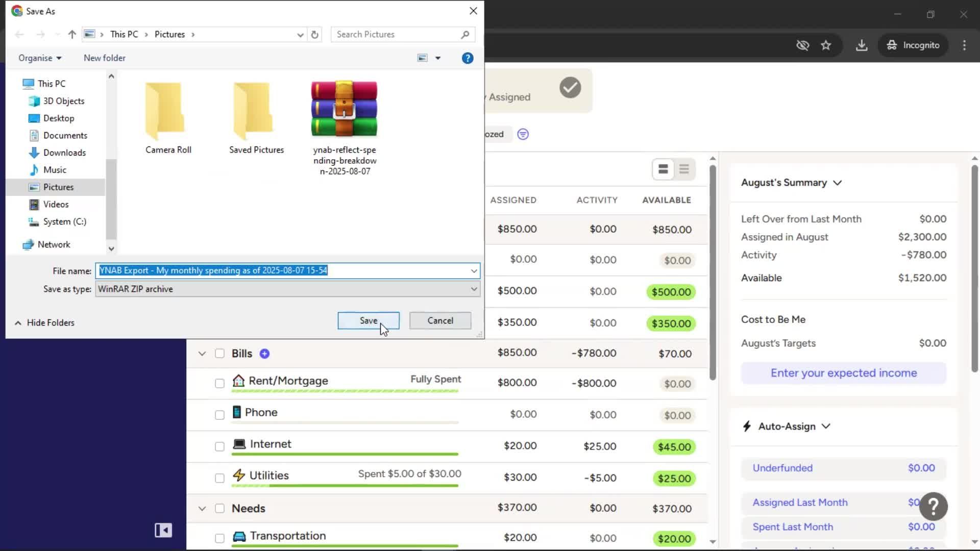Click the Incognito indicator

coord(913,45)
